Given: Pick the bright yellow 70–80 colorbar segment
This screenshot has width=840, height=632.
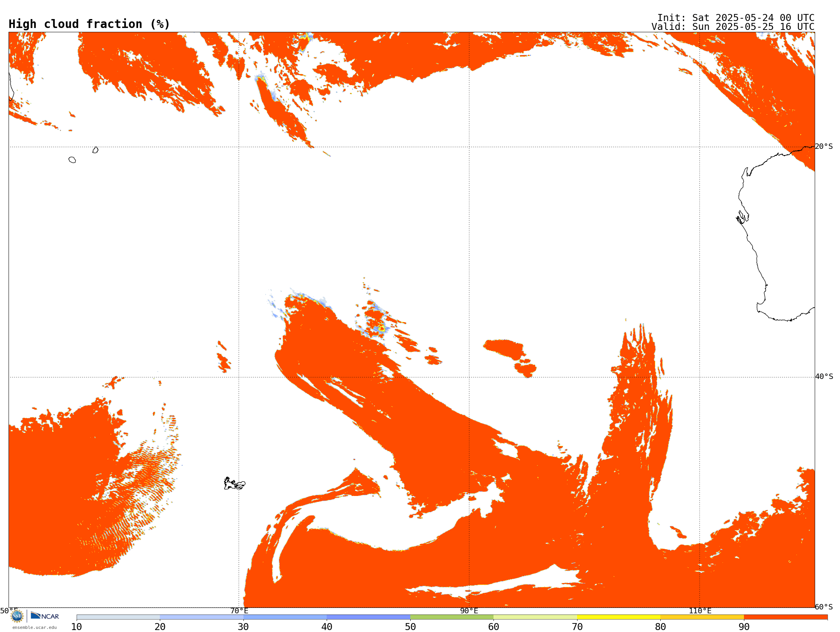Looking at the screenshot, I should (619, 617).
